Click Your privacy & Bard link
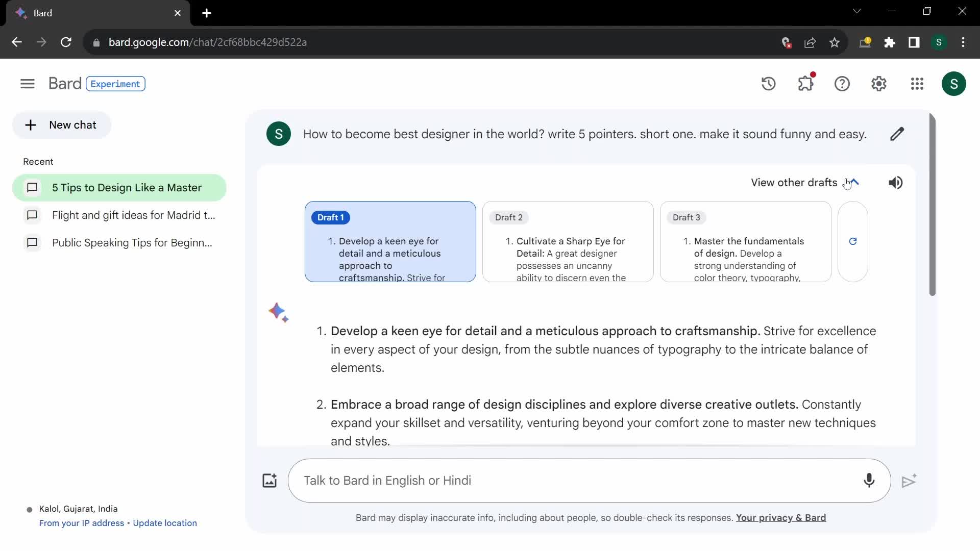Viewport: 980px width, 551px height. pyautogui.click(x=781, y=518)
